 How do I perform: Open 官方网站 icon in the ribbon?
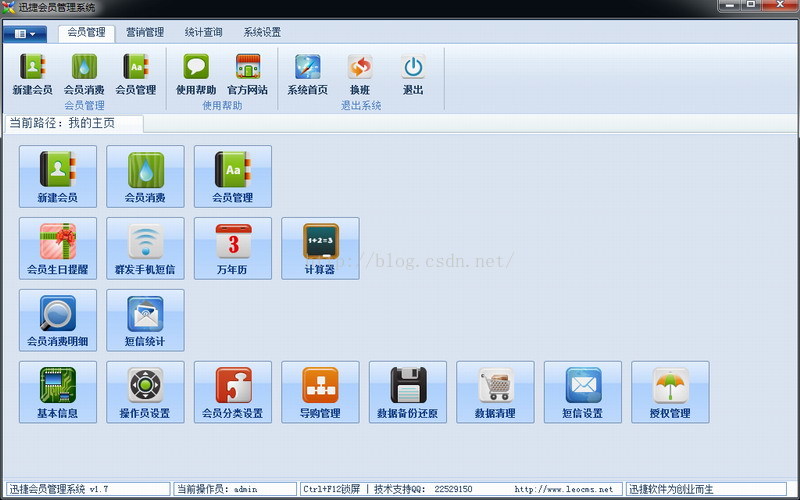click(247, 72)
